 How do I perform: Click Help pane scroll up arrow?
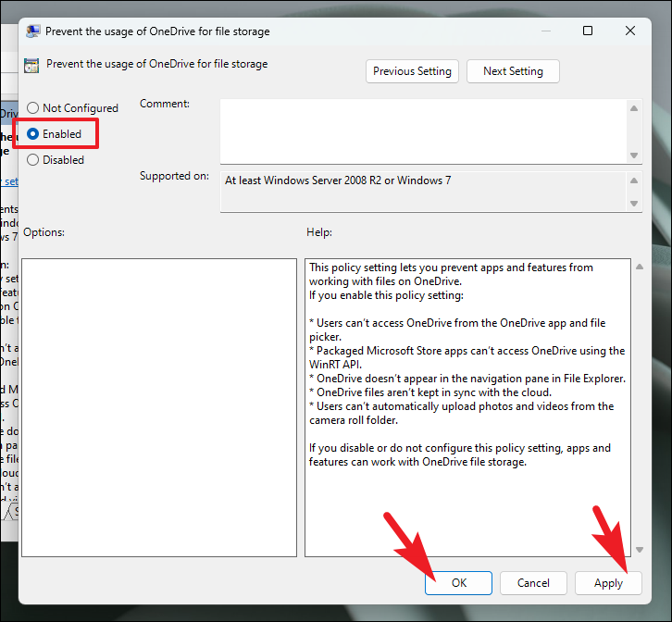pyautogui.click(x=640, y=267)
